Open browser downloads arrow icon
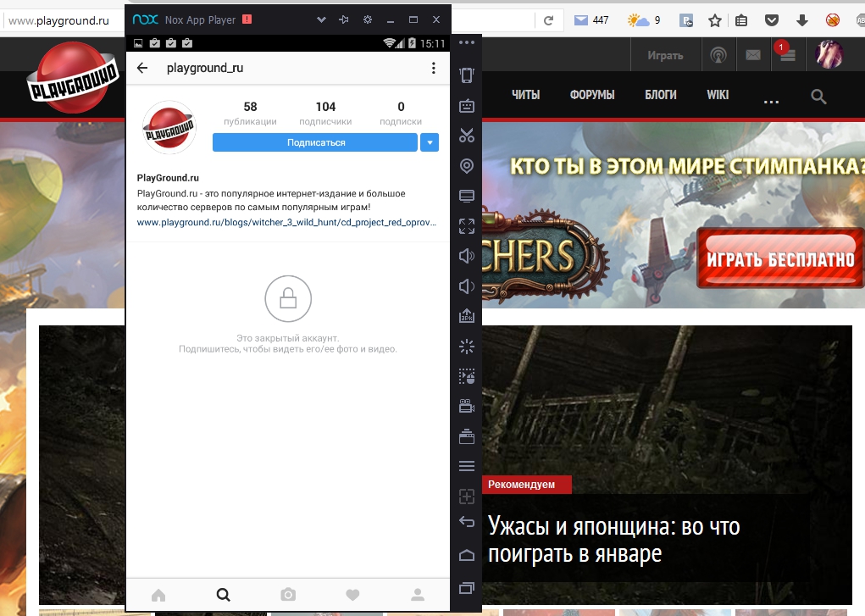Screen dimensions: 865x616 (802, 20)
